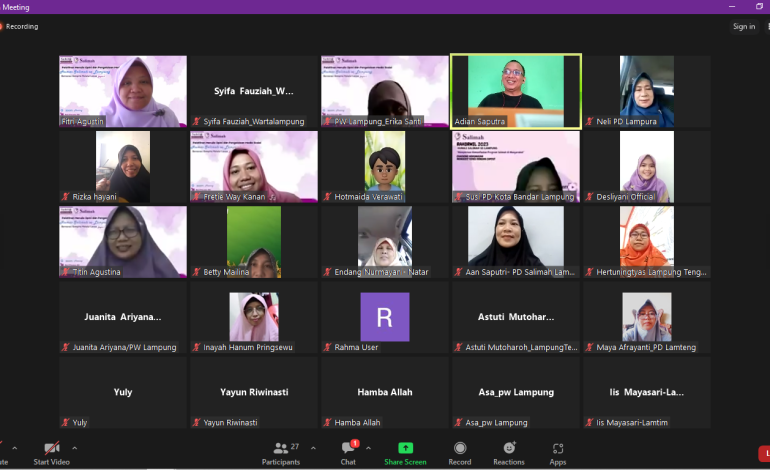770x470 pixels.
Task: Expand options arrow next to Chat
Action: (368, 448)
